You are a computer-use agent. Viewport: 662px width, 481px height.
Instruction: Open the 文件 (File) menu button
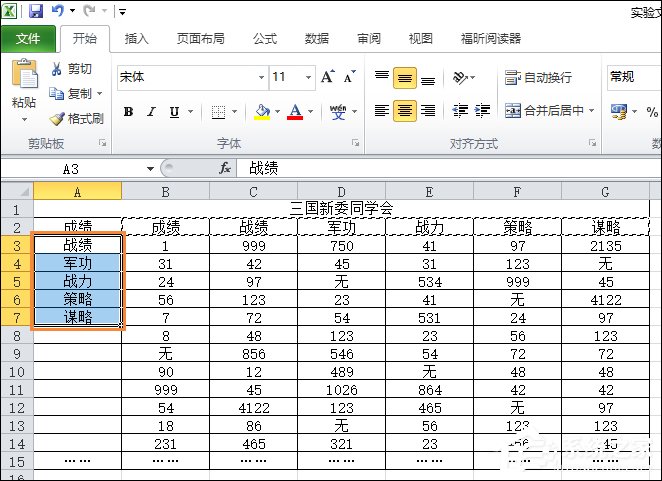28,39
